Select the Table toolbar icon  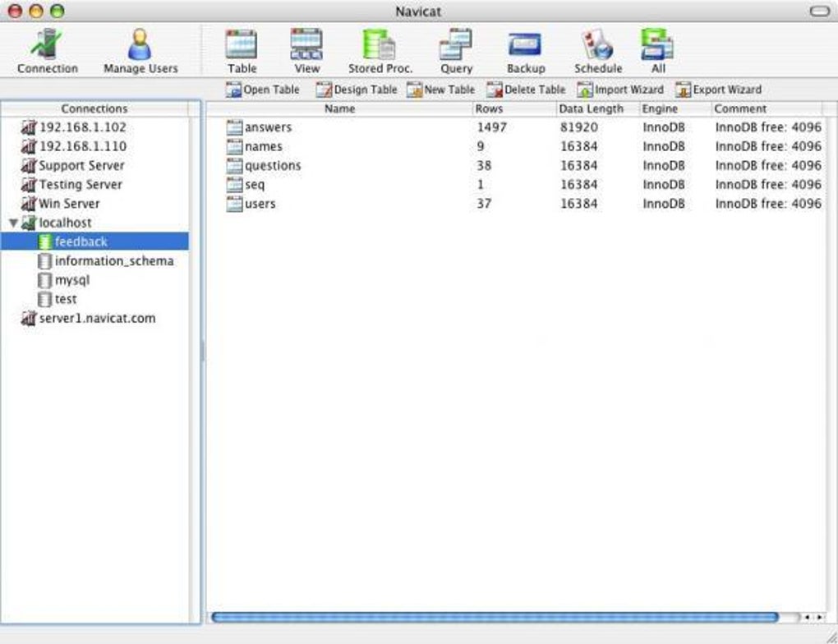[242, 51]
